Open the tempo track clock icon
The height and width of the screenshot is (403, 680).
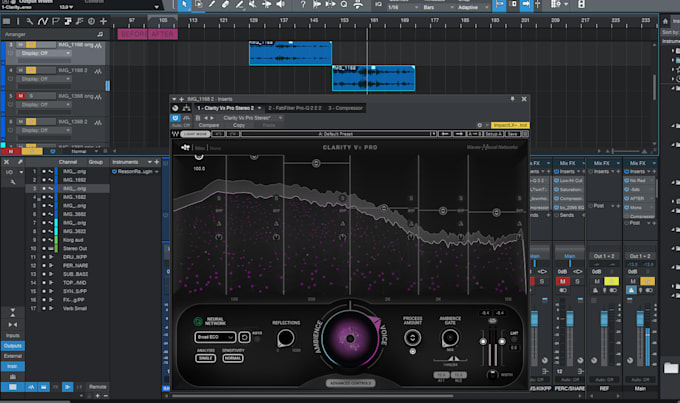coord(92,21)
